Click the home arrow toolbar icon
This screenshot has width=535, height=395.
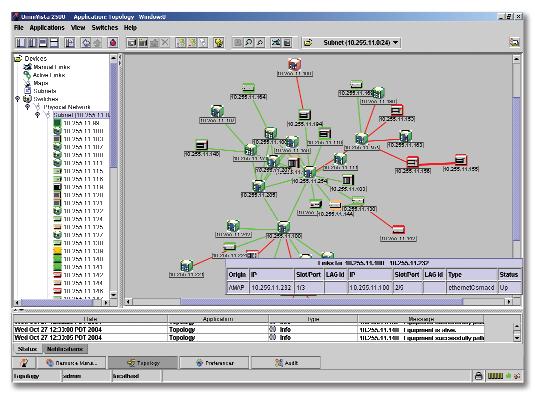coord(86,43)
